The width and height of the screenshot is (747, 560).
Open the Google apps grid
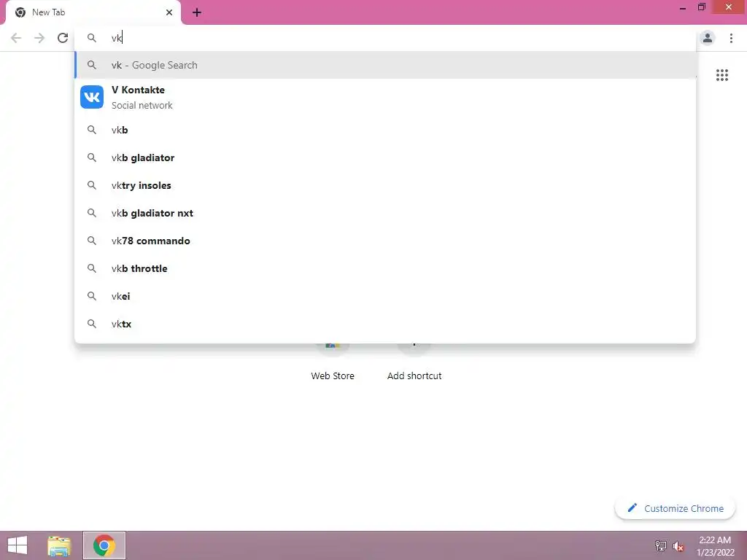coord(722,75)
